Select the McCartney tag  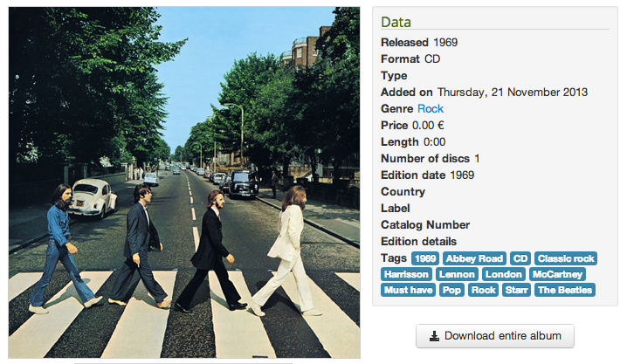click(x=557, y=274)
